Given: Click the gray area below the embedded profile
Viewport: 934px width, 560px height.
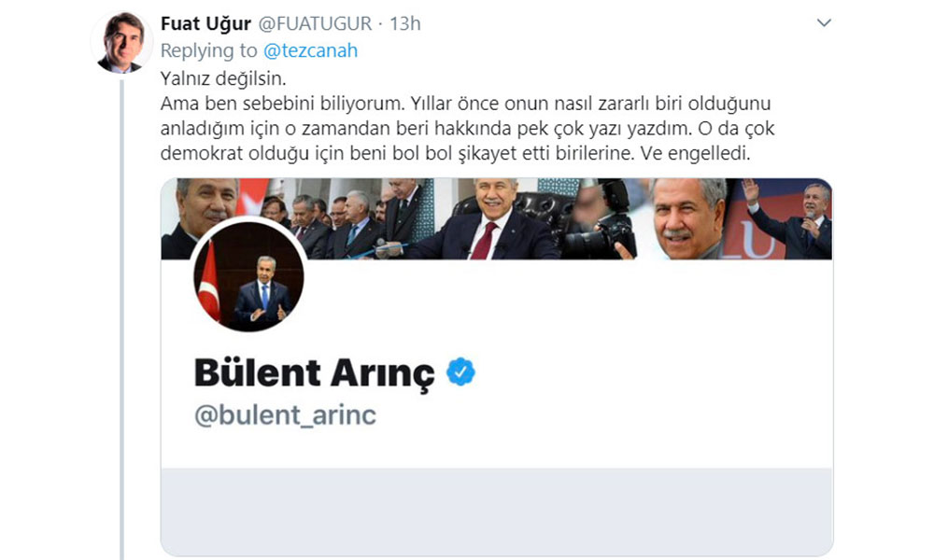Looking at the screenshot, I should tap(497, 511).
